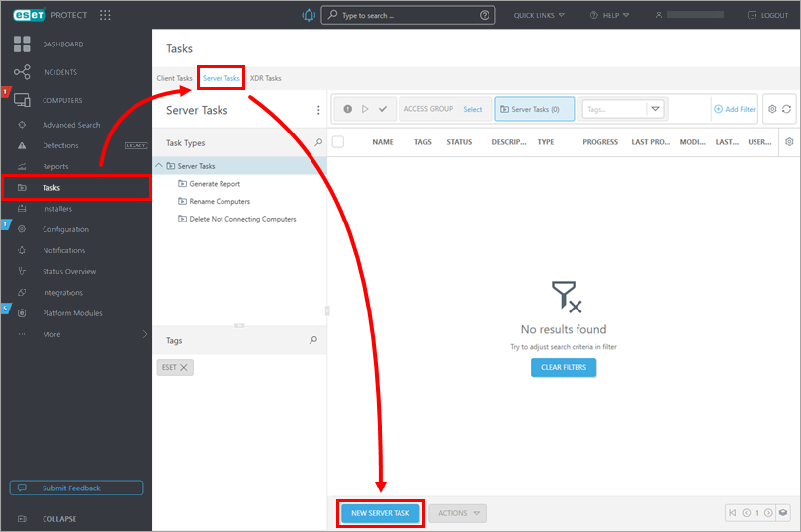Collapse the Server Tasks tree node

[159, 165]
